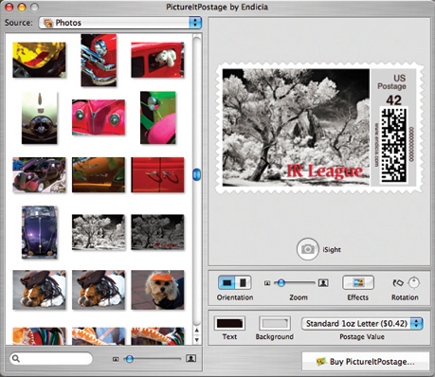Open the Text color swatch
The height and width of the screenshot is (377, 435).
point(229,323)
